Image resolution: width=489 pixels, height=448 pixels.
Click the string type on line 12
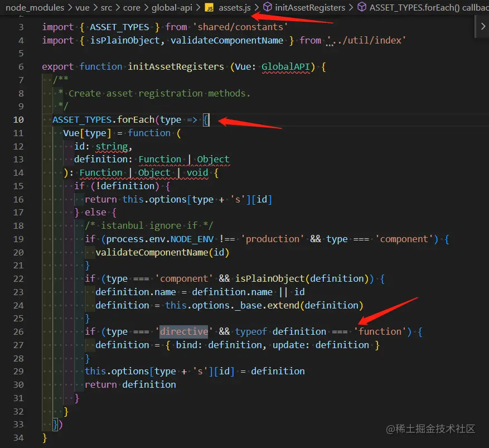pos(112,146)
